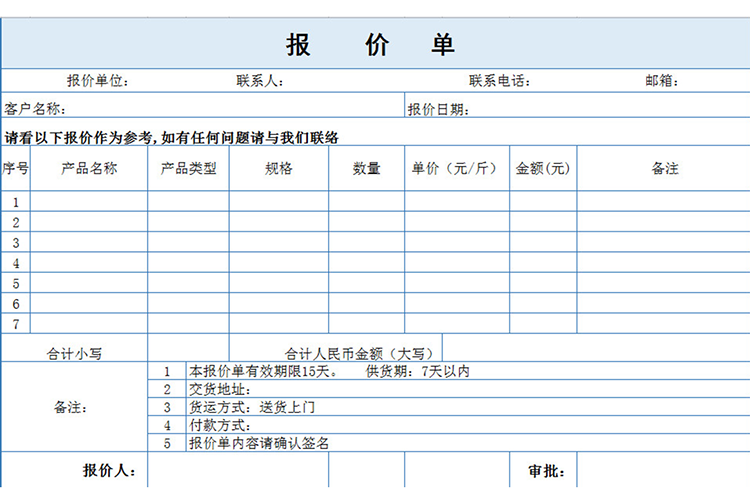This screenshot has width=750, height=501.
Task: Select the 数量 header cell
Action: (366, 169)
